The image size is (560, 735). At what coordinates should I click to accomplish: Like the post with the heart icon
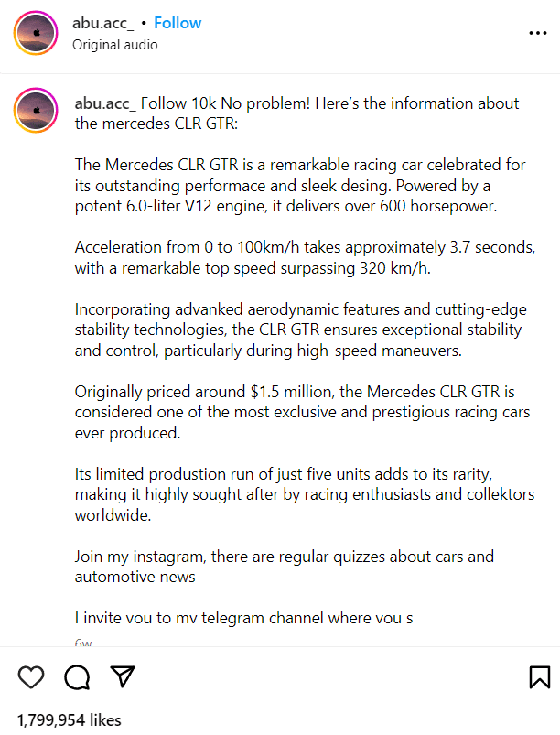point(31,677)
